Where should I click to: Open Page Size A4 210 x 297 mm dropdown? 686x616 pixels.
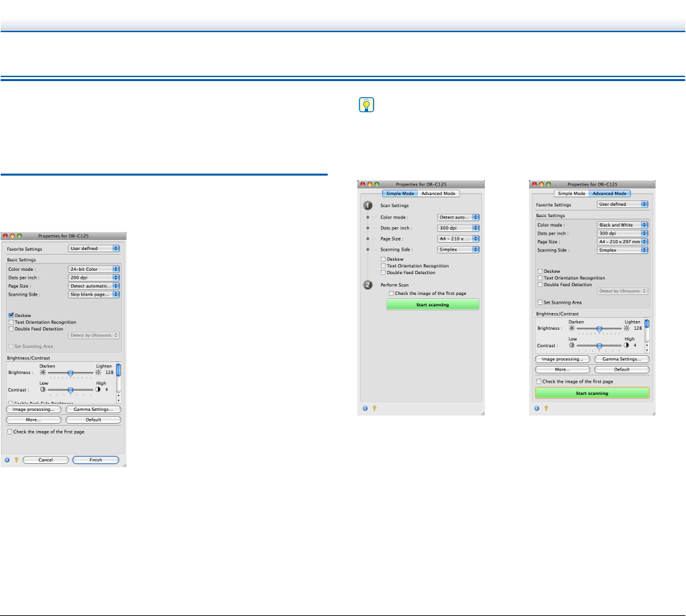[622, 242]
